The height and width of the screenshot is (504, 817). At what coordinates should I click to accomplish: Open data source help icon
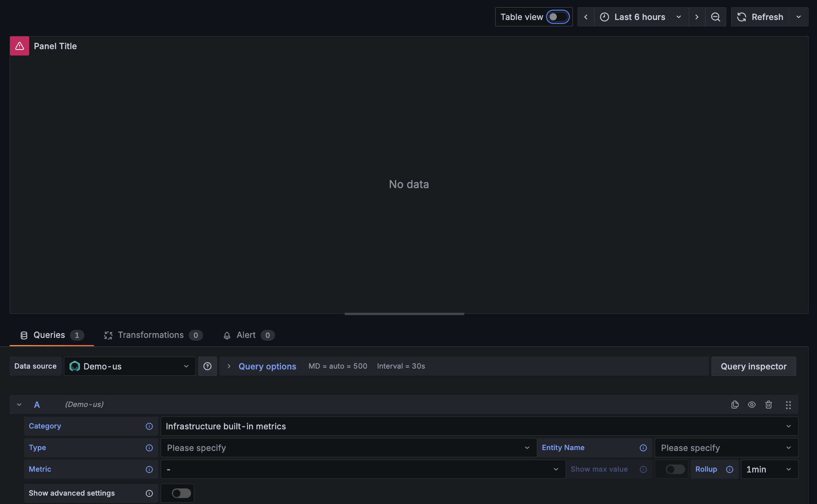pos(207,366)
